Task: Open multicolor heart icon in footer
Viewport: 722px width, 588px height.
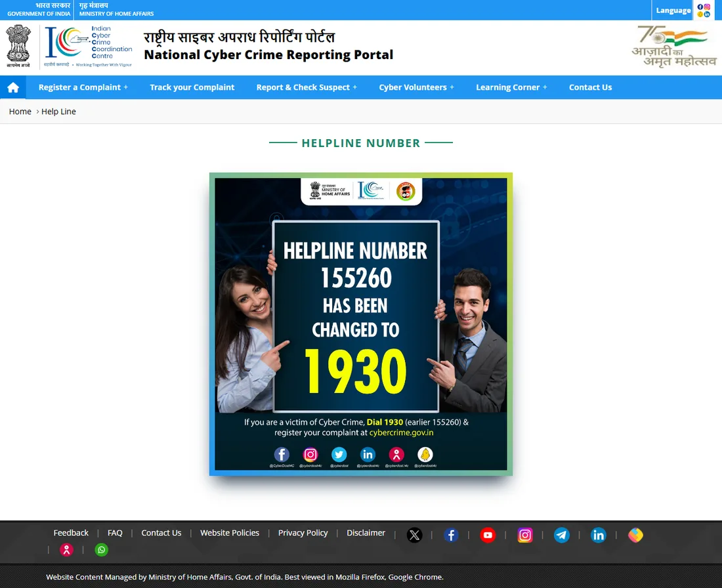Action: point(635,535)
